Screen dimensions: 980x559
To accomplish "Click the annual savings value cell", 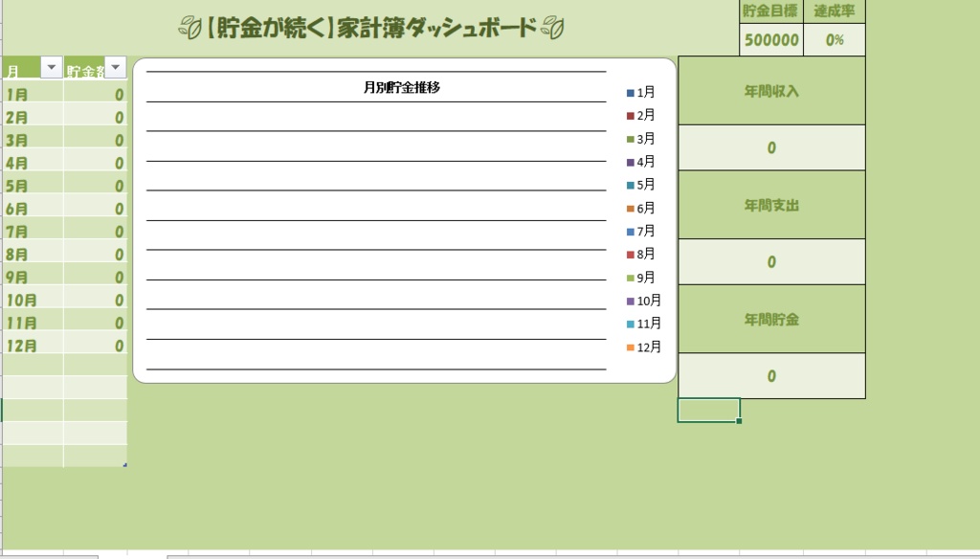I will (772, 376).
